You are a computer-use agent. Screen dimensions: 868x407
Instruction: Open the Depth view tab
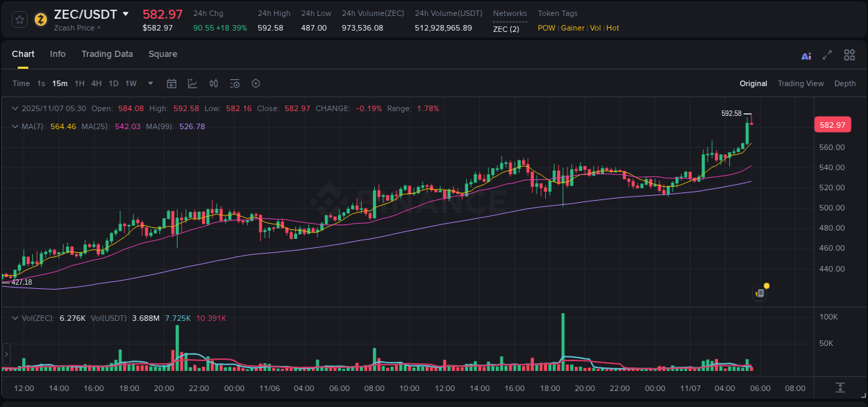(844, 83)
